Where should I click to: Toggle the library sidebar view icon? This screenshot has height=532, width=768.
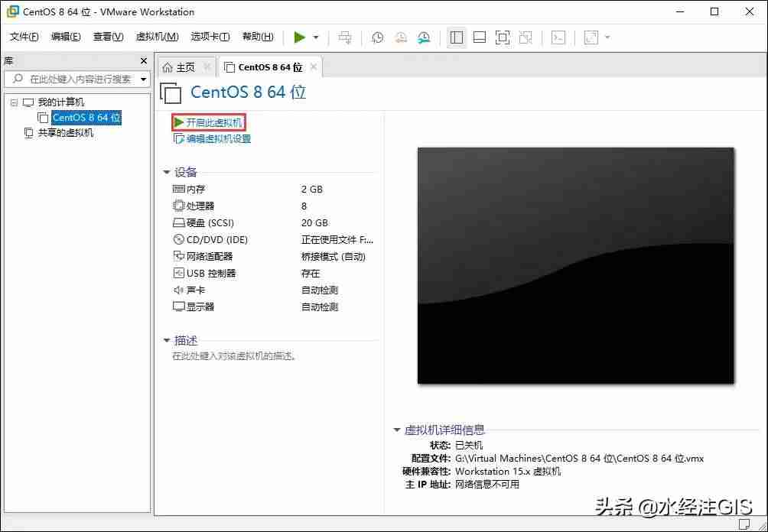[x=457, y=37]
